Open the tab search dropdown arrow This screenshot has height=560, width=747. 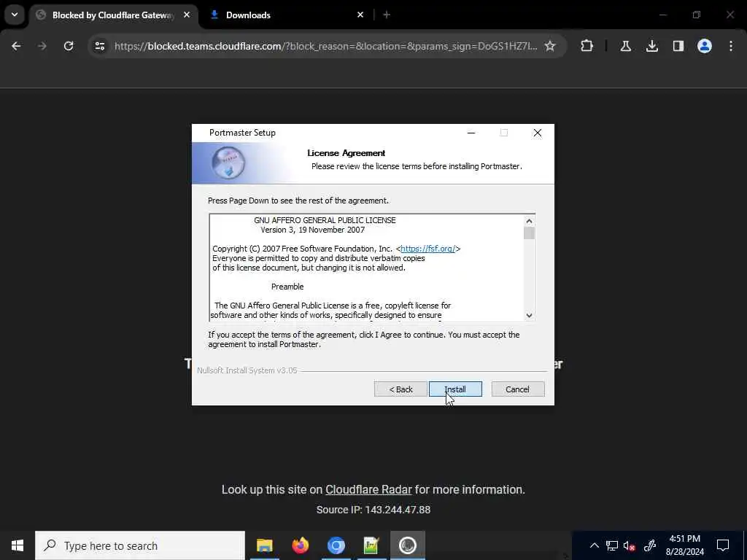tap(15, 15)
